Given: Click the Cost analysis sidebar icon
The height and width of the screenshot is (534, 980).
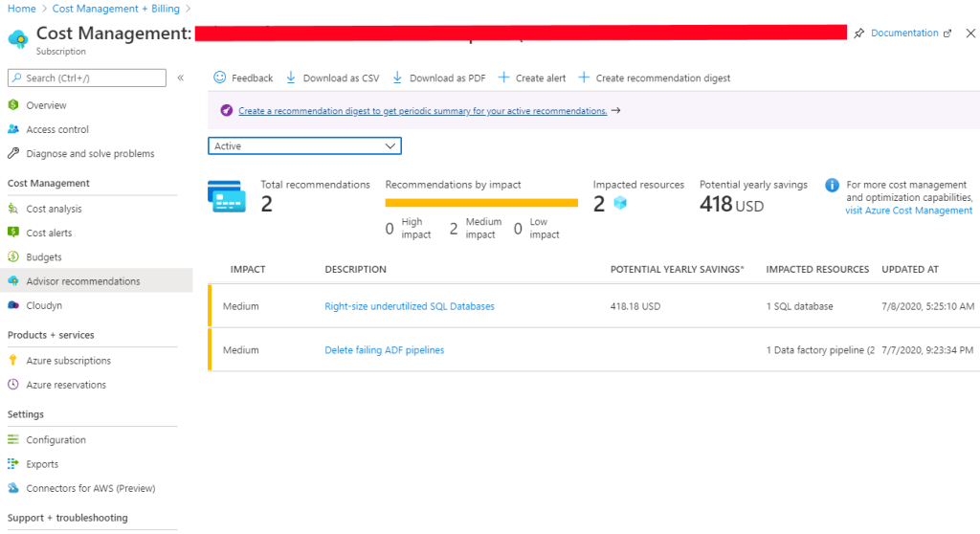Looking at the screenshot, I should (x=13, y=209).
